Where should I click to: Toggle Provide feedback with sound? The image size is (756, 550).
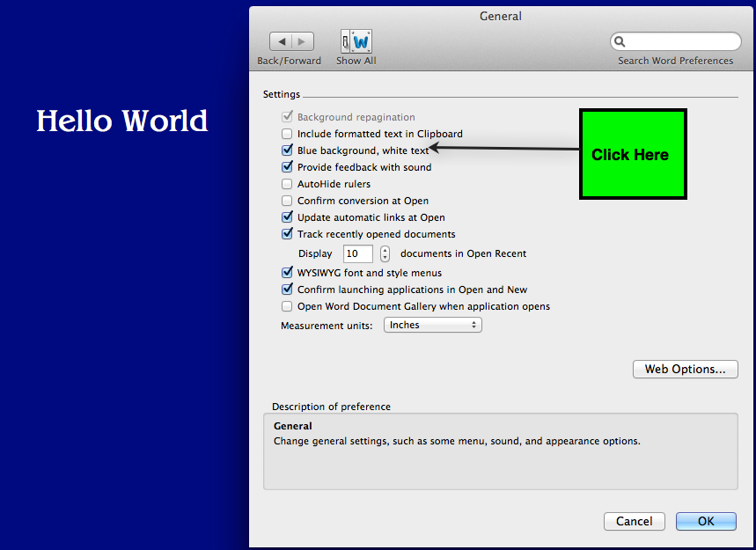(287, 167)
